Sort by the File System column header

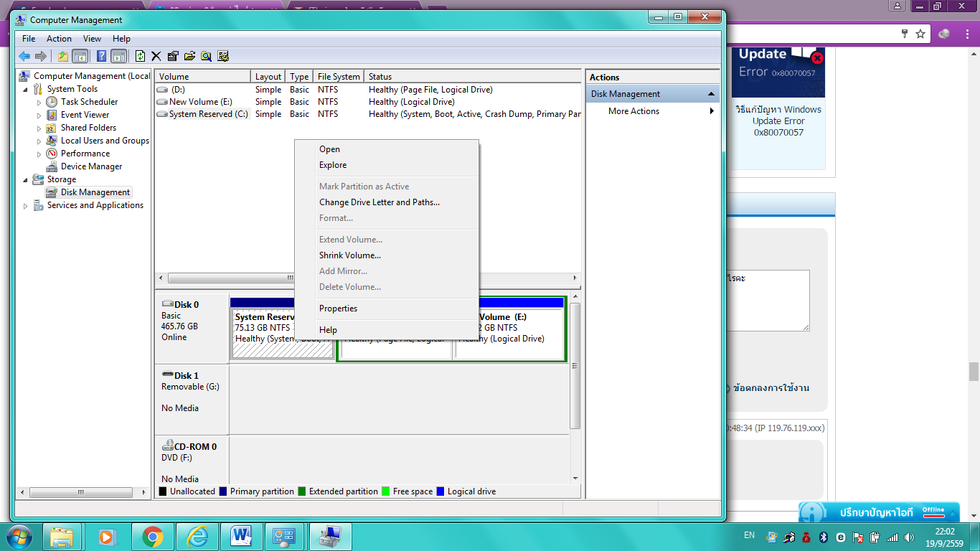tap(339, 77)
